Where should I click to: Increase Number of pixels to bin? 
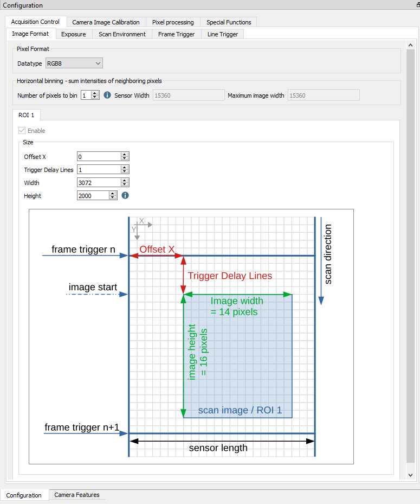pos(95,93)
